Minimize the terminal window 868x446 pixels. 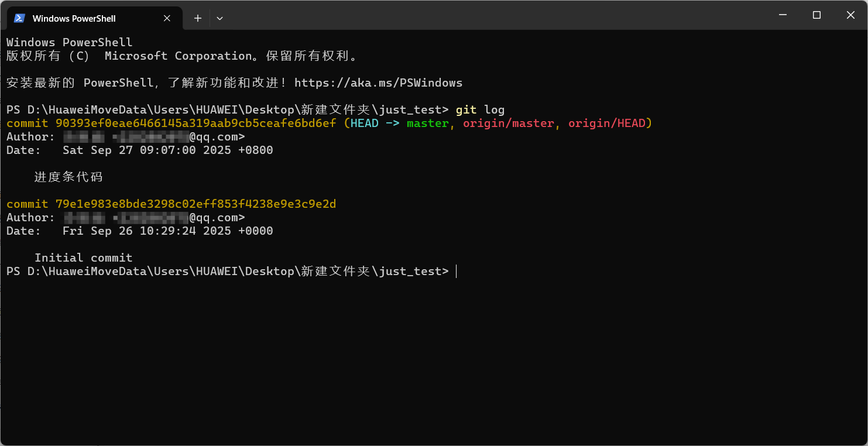[783, 15]
